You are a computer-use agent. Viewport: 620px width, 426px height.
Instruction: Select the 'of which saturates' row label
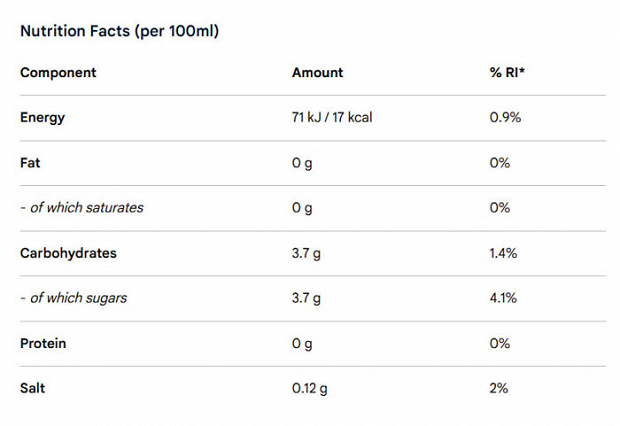tap(82, 208)
